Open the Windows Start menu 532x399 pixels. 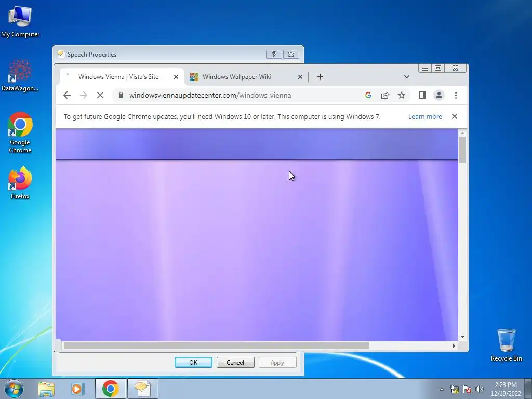pos(14,389)
